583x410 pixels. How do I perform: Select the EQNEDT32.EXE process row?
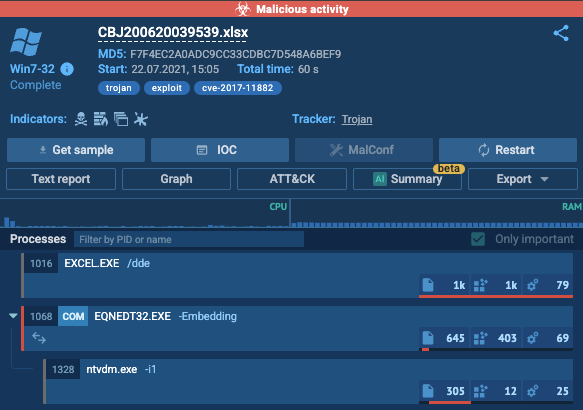pos(297,329)
